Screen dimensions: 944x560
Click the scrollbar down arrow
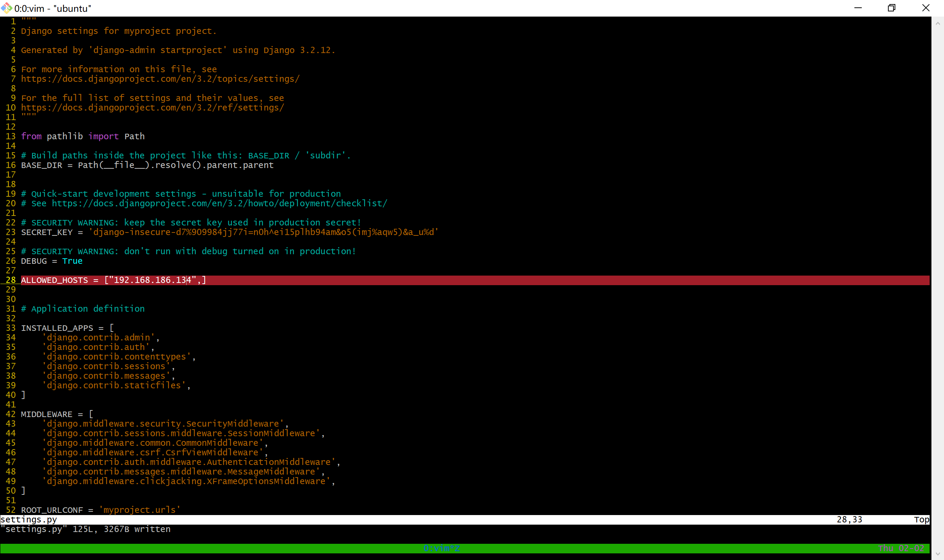[938, 554]
